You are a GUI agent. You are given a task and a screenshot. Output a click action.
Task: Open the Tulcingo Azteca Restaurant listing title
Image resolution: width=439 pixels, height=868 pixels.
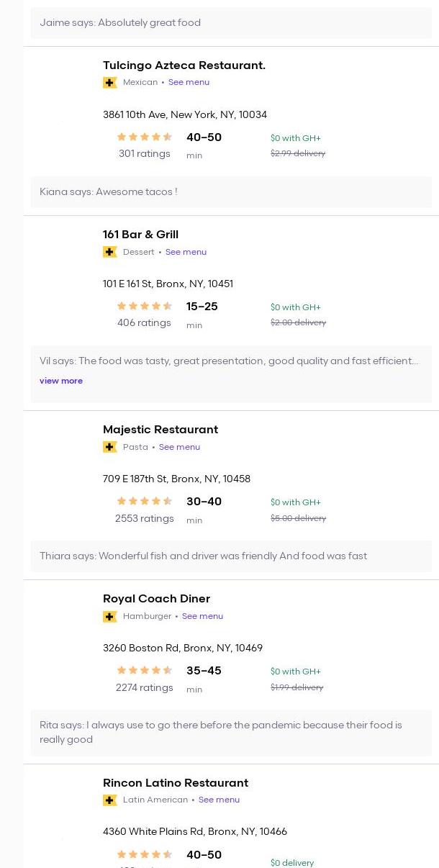pos(184,65)
